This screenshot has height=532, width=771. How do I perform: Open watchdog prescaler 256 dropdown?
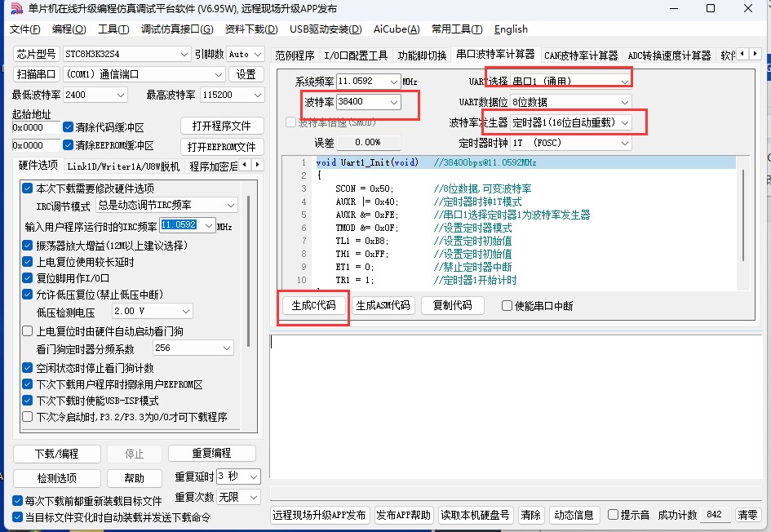[x=193, y=348]
